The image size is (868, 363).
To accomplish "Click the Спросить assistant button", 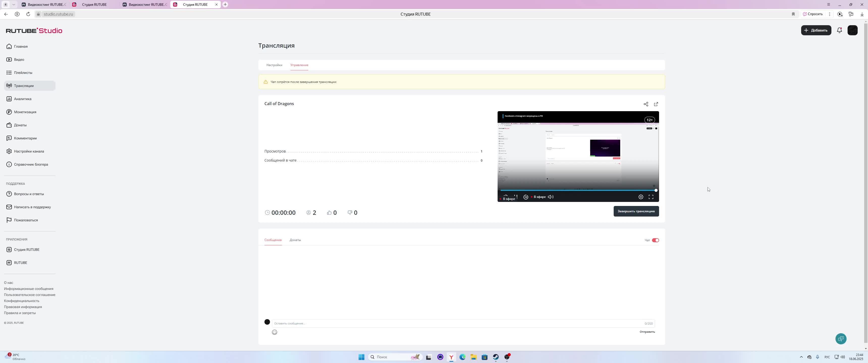I will pos(813,14).
